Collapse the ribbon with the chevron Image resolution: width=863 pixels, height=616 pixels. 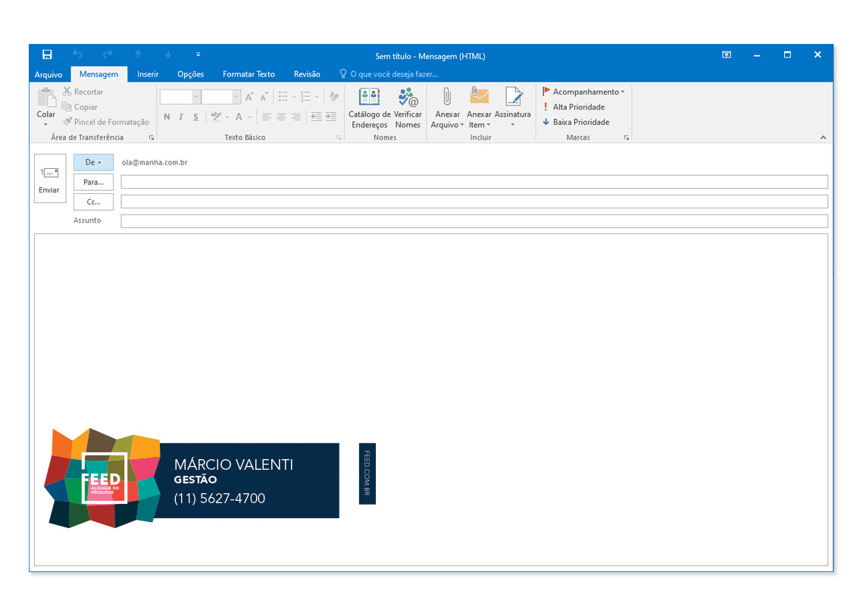[x=824, y=137]
